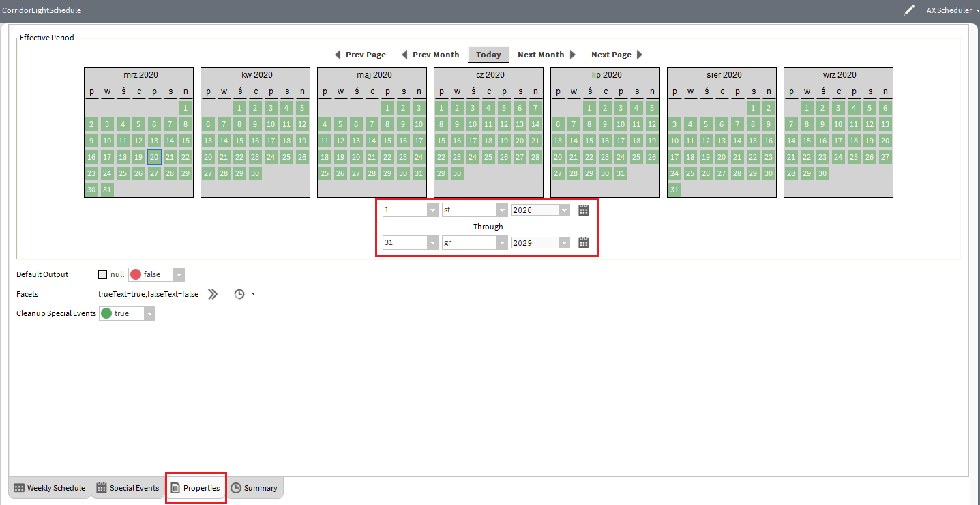The height and width of the screenshot is (505, 980).
Task: Open calendar picker for the end date
Action: coord(583,243)
